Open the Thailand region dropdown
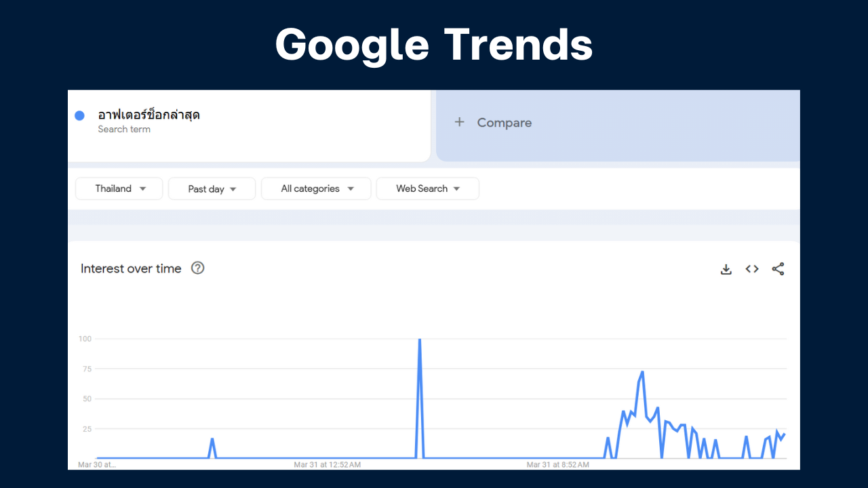868x488 pixels. tap(119, 188)
